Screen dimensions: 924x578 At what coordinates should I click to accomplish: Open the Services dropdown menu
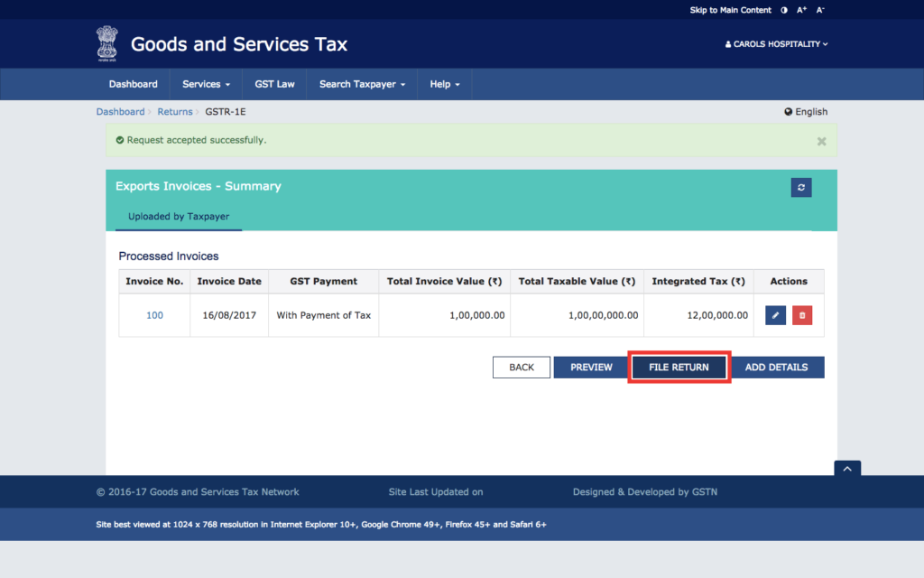point(205,83)
